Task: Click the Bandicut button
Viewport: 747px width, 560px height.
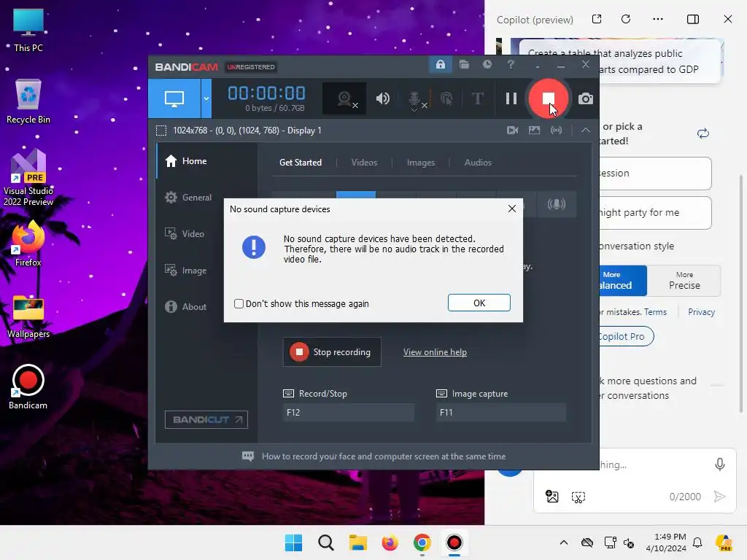Action: 206,419
